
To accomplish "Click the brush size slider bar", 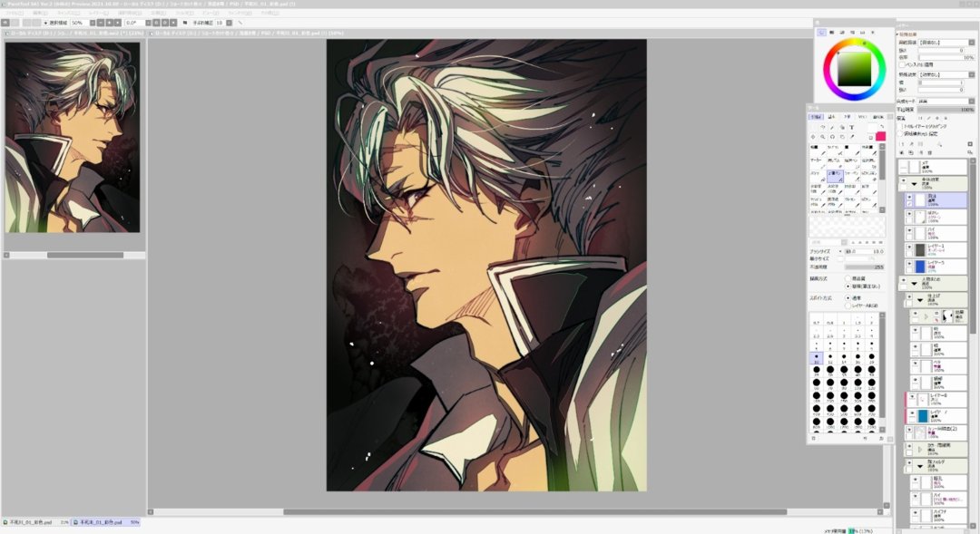I will click(865, 251).
